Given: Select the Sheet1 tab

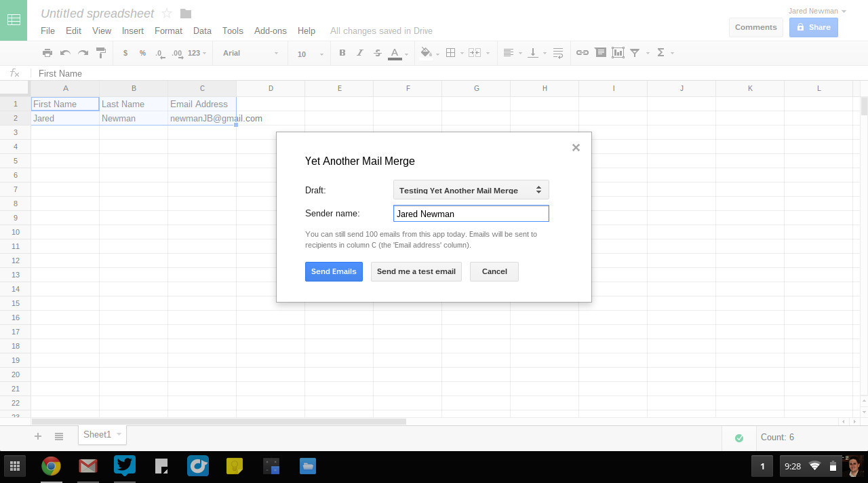Looking at the screenshot, I should click(97, 435).
